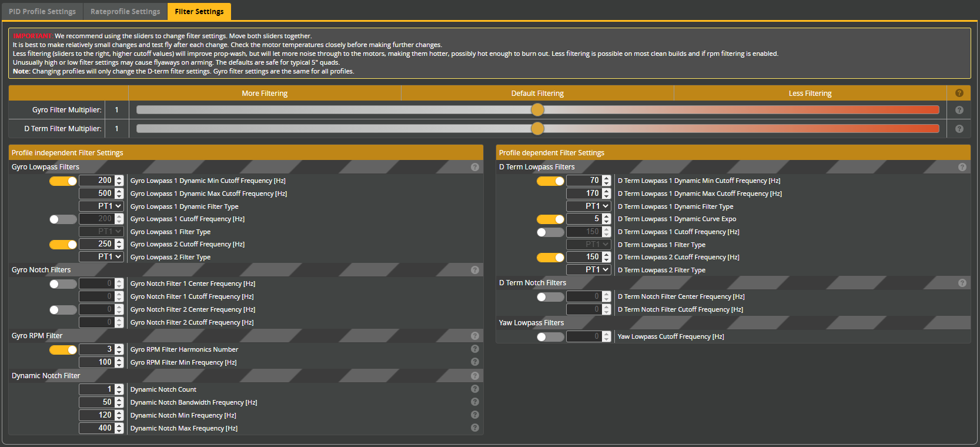Viewport: 980px width, 447px height.
Task: Switch to PID Profile Settings tab
Action: point(42,11)
